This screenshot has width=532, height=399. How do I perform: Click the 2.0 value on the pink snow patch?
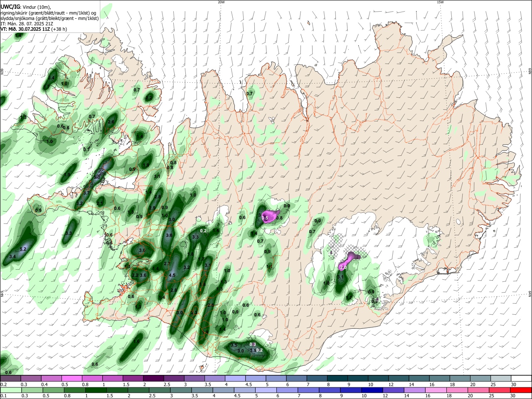(343, 268)
